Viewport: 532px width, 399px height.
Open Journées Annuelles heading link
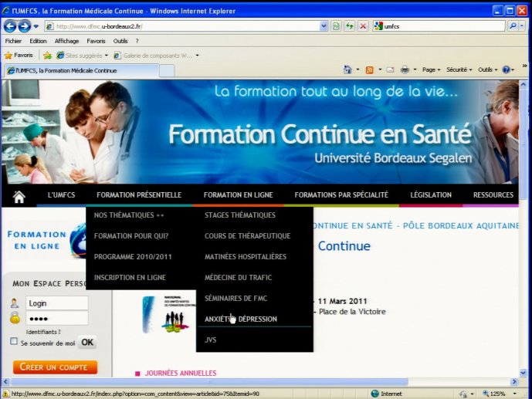pyautogui.click(x=181, y=373)
